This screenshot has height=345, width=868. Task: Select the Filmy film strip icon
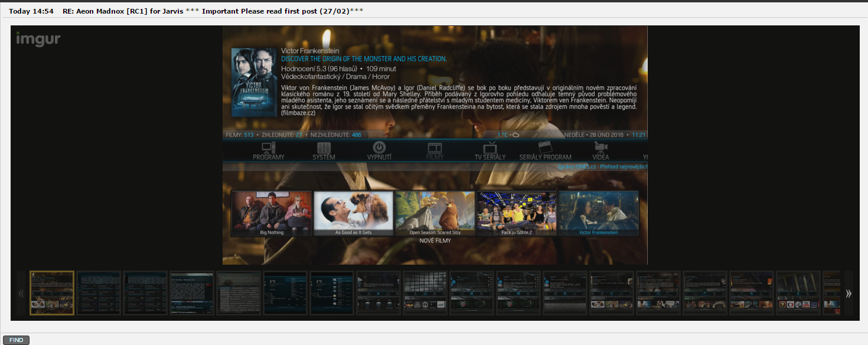[435, 148]
